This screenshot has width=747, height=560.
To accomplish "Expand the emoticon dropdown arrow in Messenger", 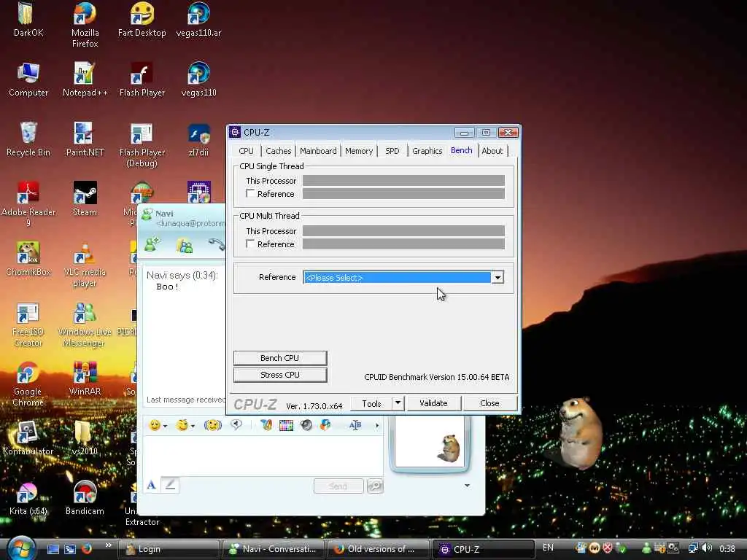I will point(166,426).
